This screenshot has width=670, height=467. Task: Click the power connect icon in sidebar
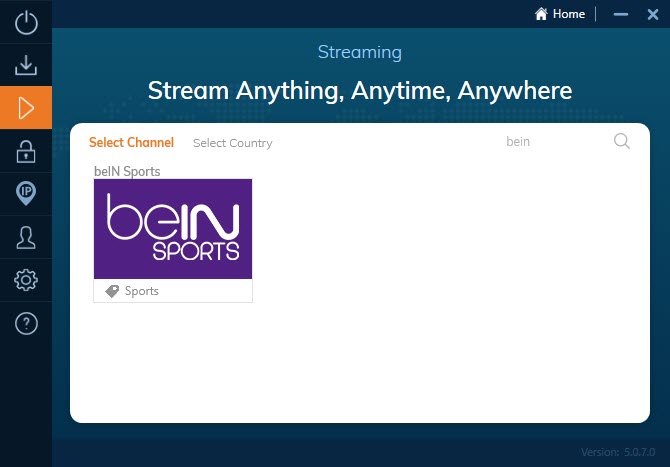[x=26, y=22]
